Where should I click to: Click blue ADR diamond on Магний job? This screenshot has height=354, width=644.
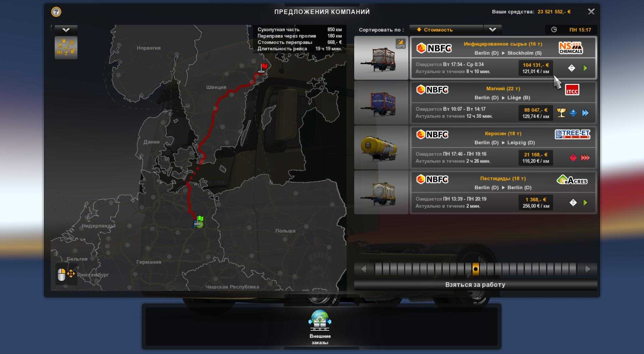(573, 113)
